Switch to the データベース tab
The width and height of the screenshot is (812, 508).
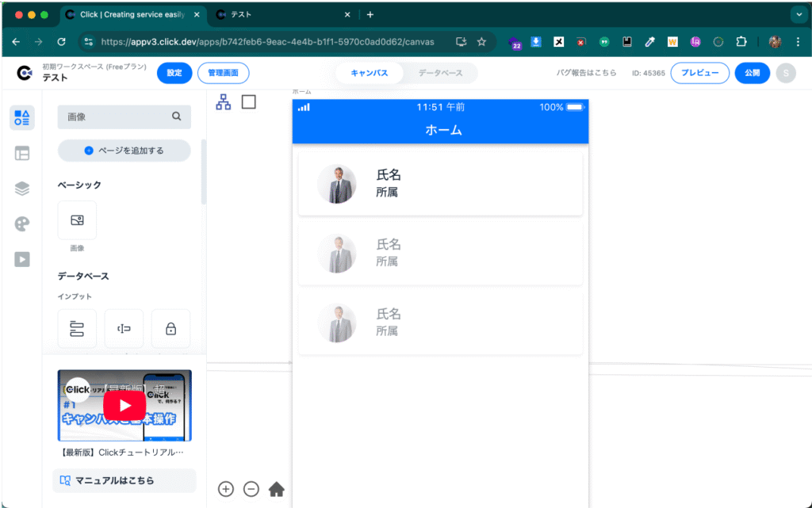440,73
